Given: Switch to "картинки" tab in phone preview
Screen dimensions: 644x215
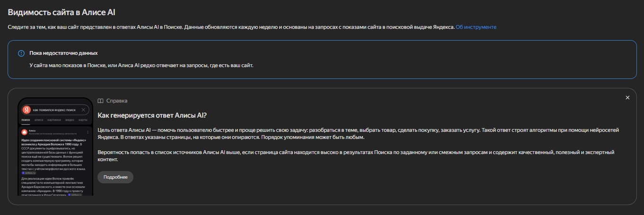Looking at the screenshot, I should coord(54,120).
